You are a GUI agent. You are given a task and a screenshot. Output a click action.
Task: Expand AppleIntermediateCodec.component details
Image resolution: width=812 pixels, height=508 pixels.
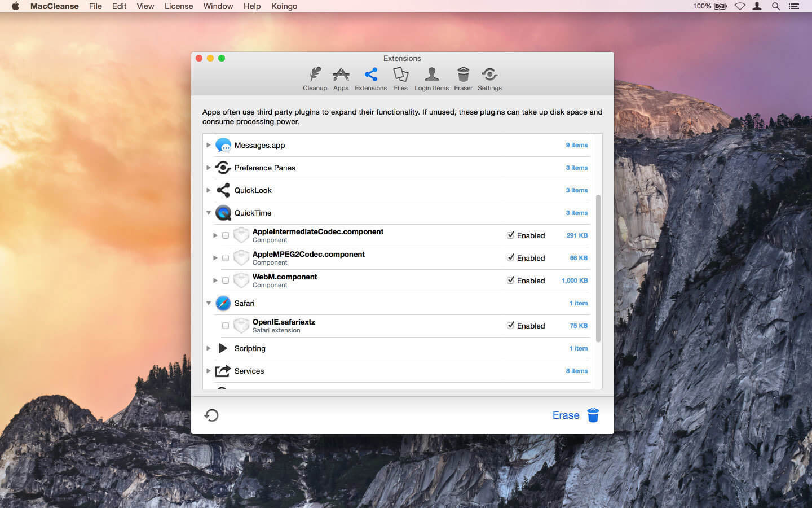pyautogui.click(x=215, y=235)
